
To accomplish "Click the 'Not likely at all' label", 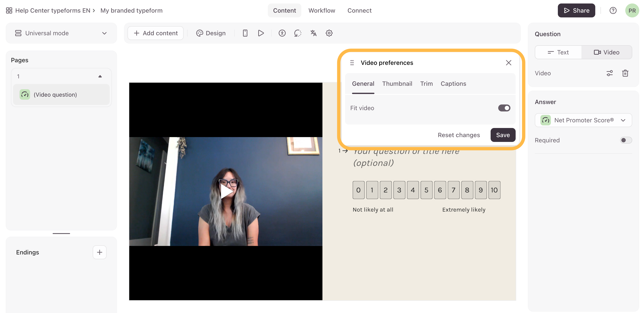I will pos(373,210).
